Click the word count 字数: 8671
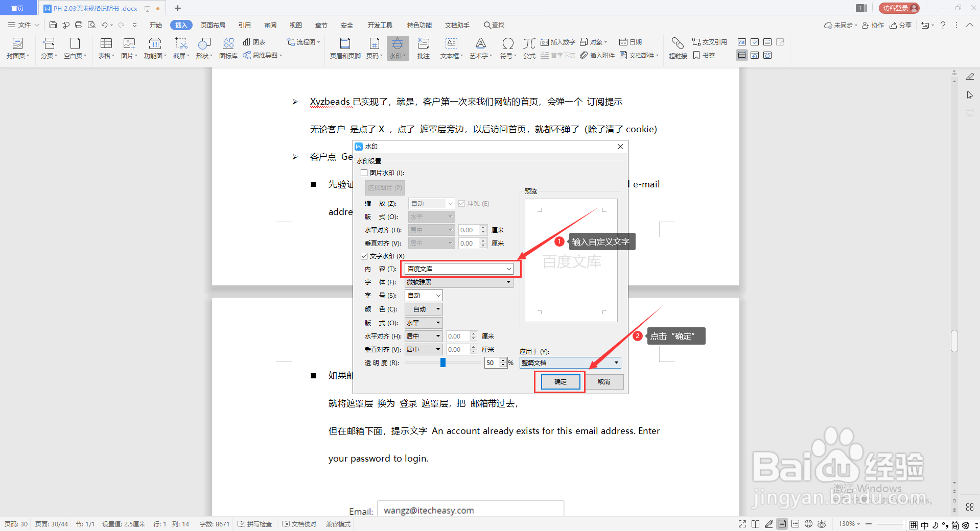This screenshot has width=980, height=531. click(x=215, y=524)
